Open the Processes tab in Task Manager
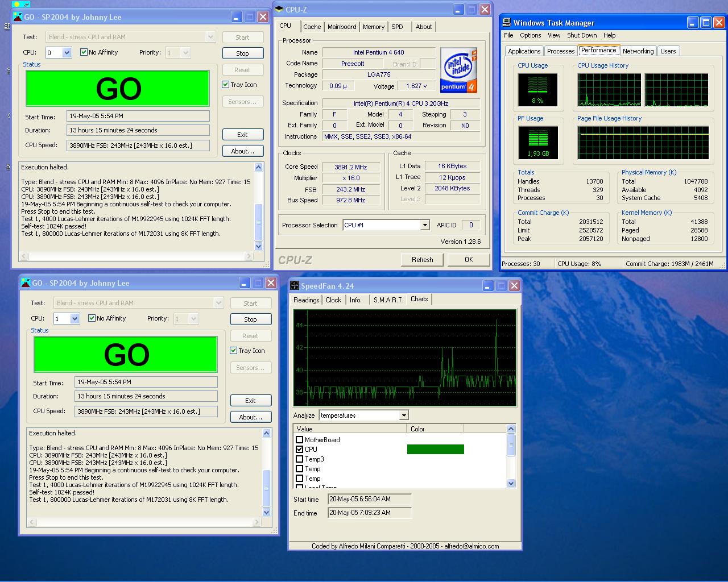 coord(561,51)
